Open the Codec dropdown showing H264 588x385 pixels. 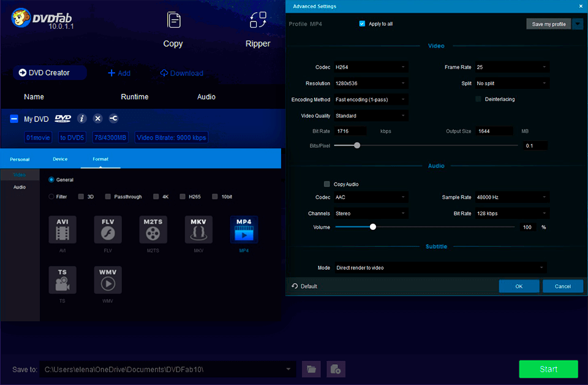pyautogui.click(x=371, y=67)
